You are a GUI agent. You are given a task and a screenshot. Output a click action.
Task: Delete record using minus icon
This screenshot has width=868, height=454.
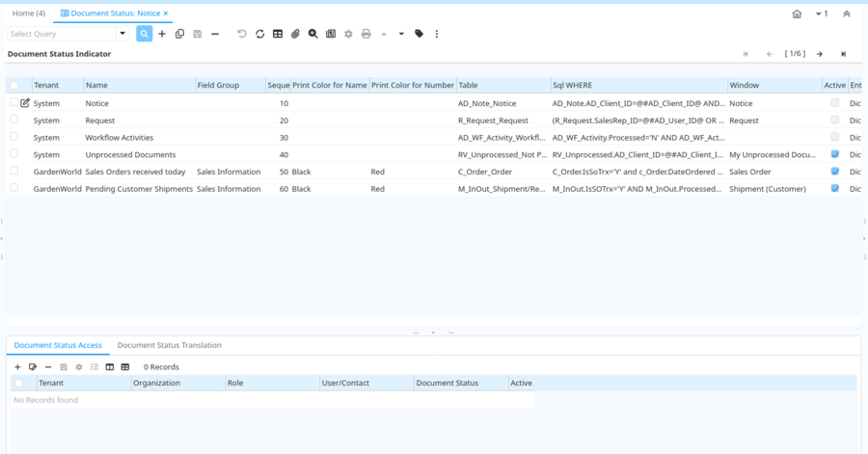[x=214, y=34]
